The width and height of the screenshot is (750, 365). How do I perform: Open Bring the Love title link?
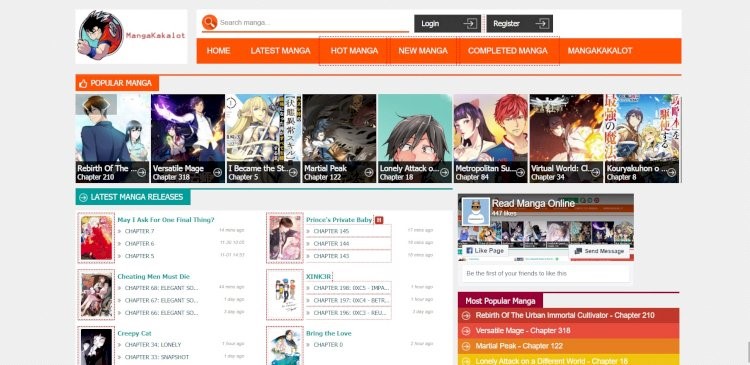coord(329,333)
